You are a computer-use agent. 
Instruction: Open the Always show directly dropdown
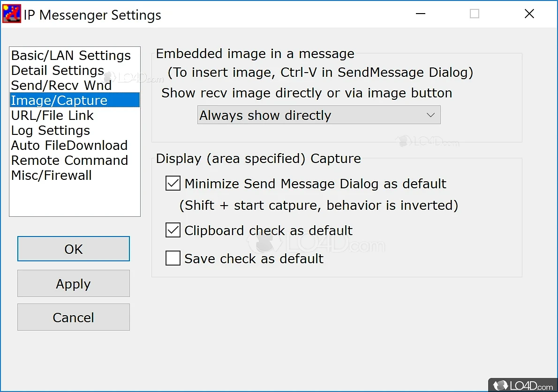coord(319,115)
